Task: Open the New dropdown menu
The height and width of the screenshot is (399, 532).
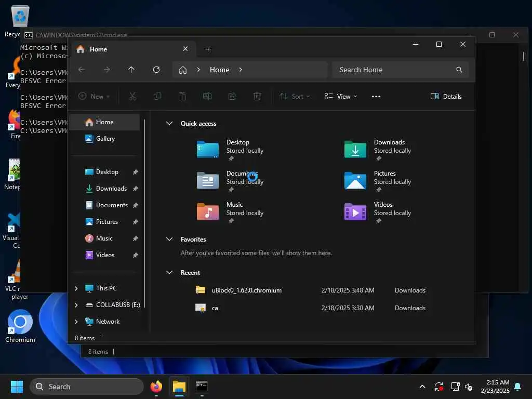Action: [94, 97]
